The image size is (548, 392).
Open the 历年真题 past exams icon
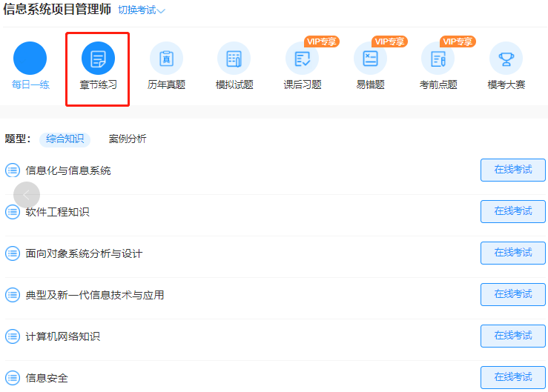(166, 59)
